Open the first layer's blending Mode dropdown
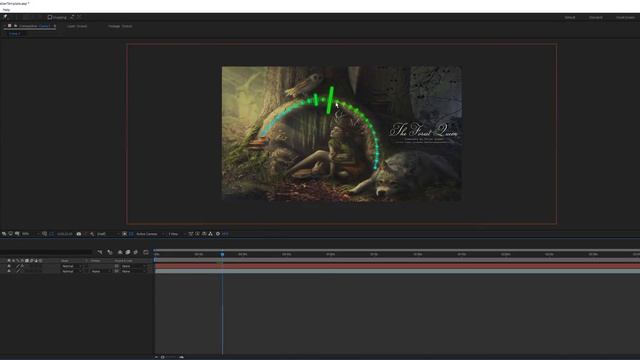640x360 pixels. [x=71, y=266]
